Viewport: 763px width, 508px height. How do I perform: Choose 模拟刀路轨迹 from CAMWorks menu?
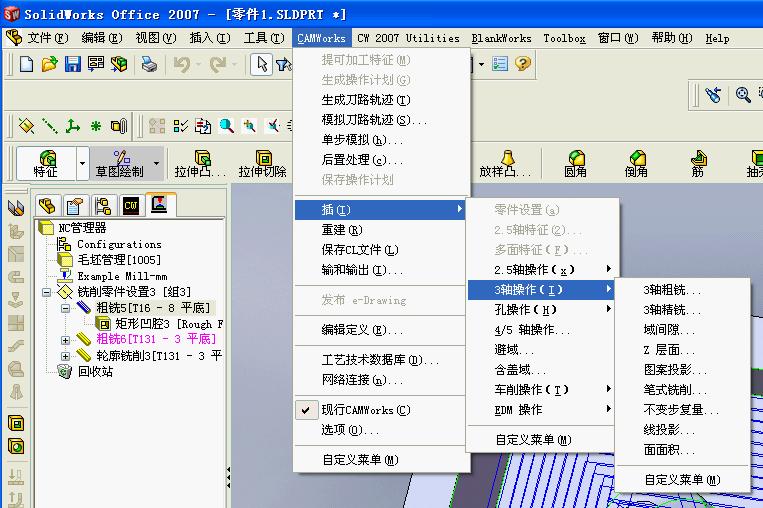pyautogui.click(x=382, y=120)
